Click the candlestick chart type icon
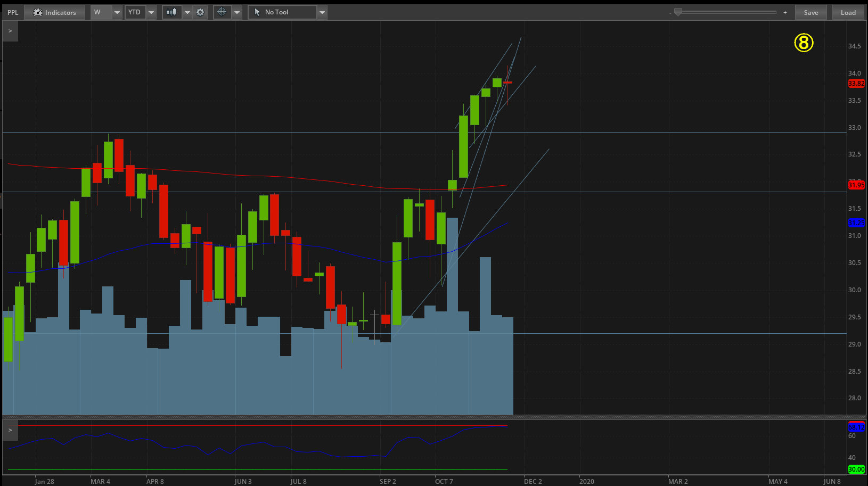Screen dimensions: 868x486 (171, 12)
